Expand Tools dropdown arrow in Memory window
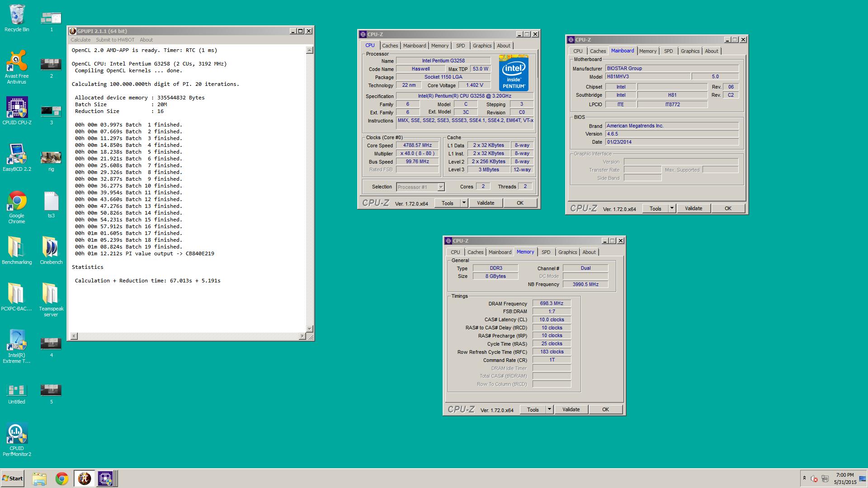This screenshot has height=488, width=868. tap(549, 410)
